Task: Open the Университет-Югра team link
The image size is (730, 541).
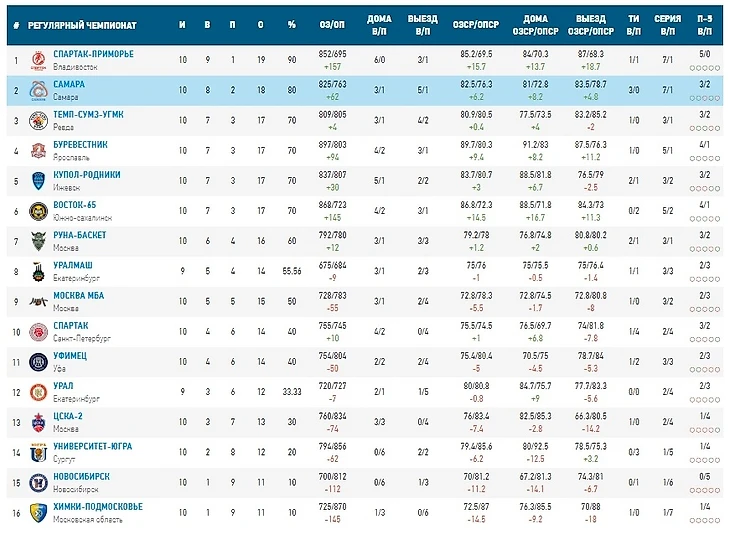Action: 93,446
